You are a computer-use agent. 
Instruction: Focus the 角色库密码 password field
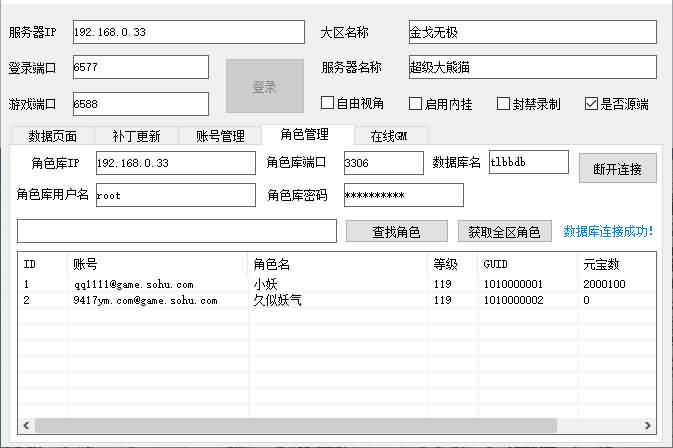click(x=404, y=195)
